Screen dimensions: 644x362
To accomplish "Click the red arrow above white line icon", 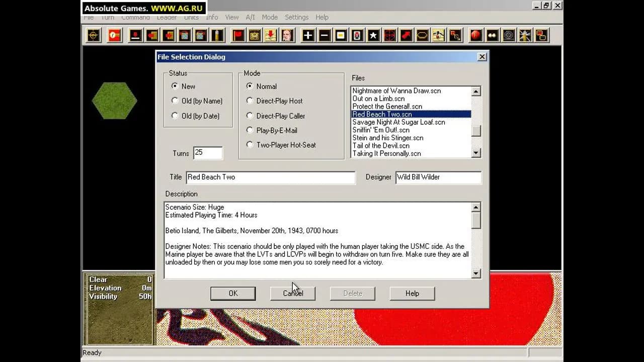I will click(x=135, y=35).
